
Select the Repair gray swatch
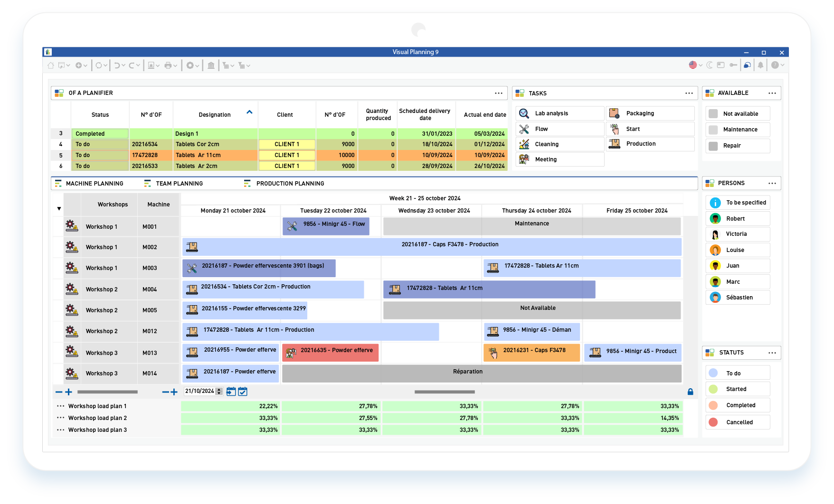click(713, 146)
